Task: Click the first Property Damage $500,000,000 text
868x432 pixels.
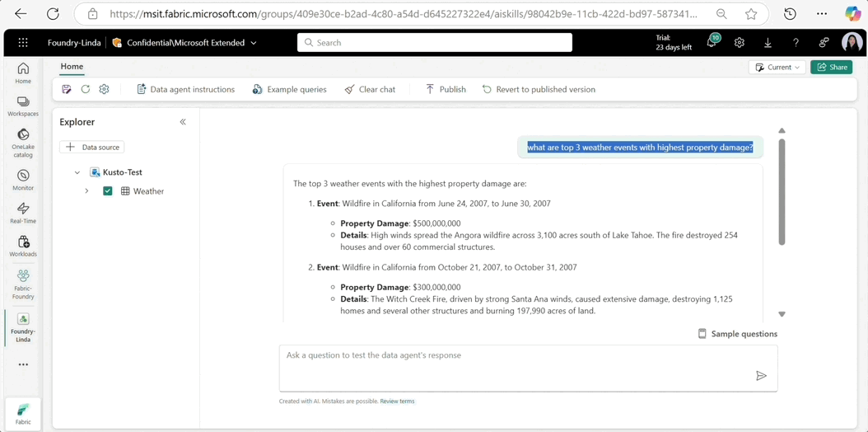Action: (400, 223)
